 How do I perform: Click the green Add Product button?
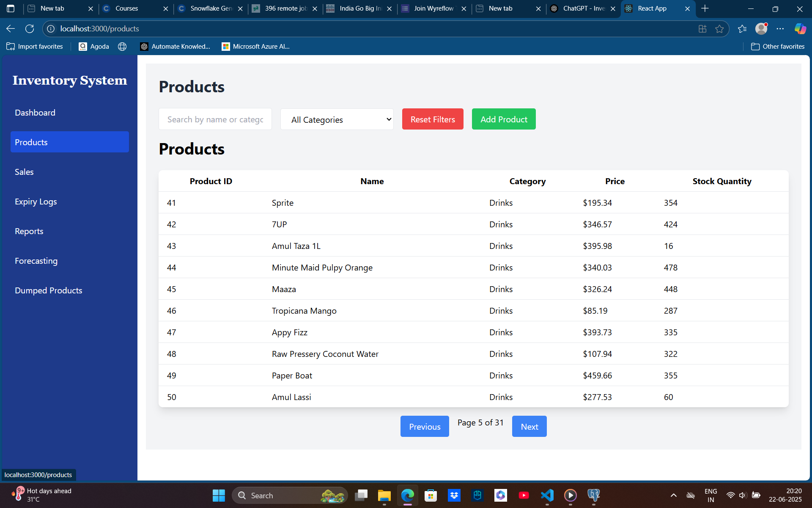(504, 119)
